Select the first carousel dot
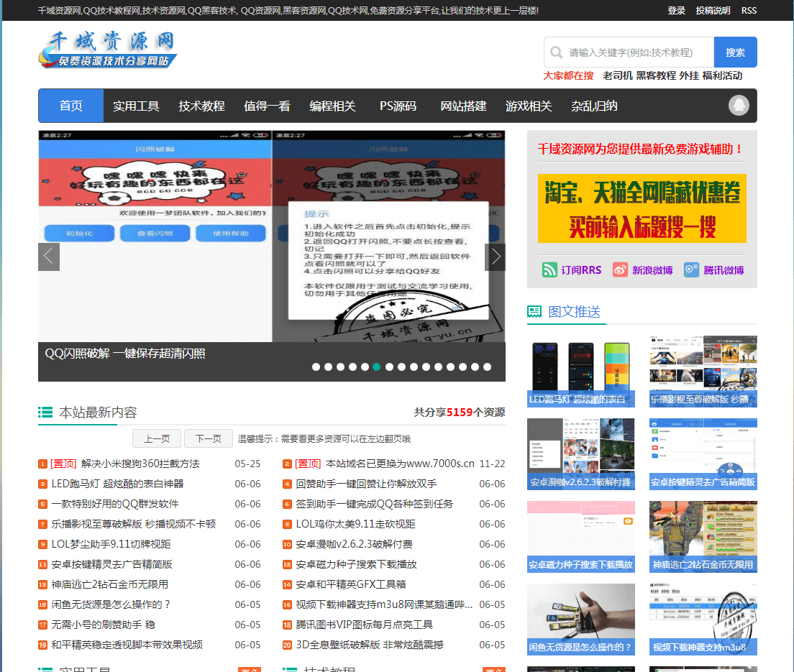This screenshot has height=672, width=794. [316, 367]
